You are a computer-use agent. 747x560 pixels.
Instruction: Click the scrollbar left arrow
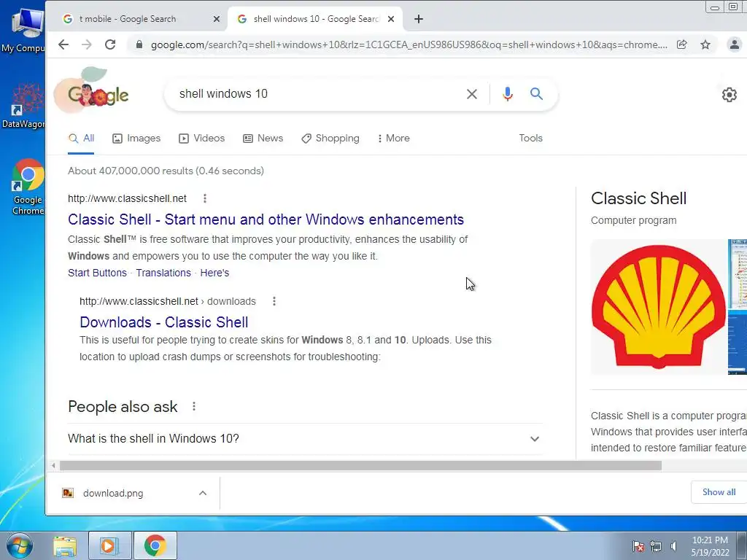53,465
